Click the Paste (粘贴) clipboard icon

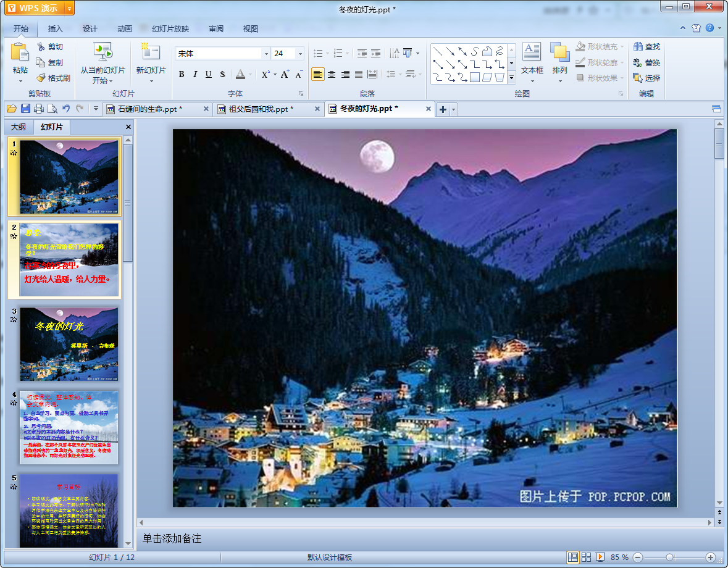click(x=20, y=52)
